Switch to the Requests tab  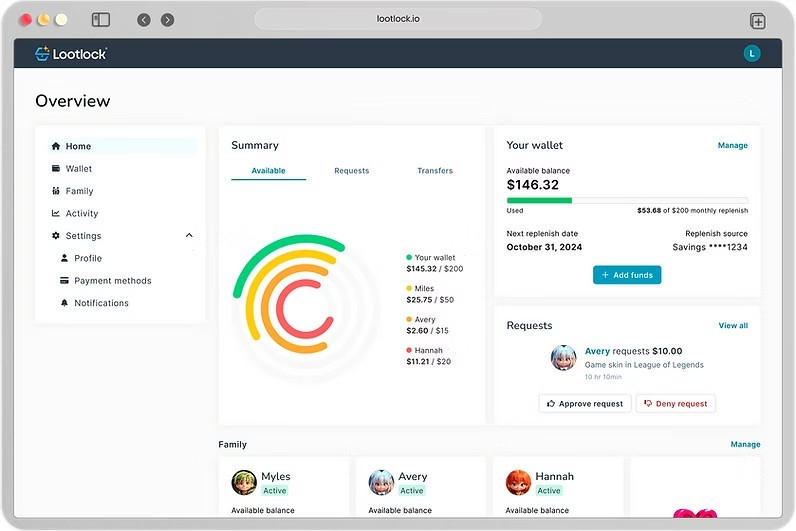click(352, 171)
